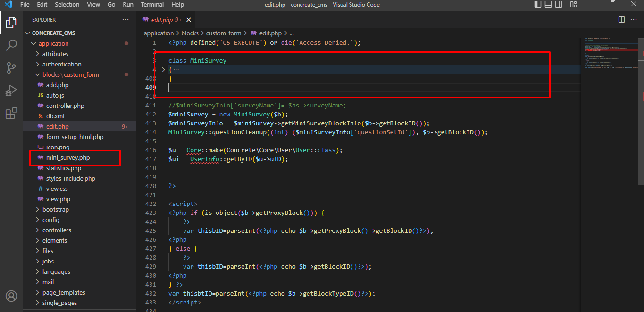The width and height of the screenshot is (644, 312).
Task: Open the Source Control view
Action: tap(11, 68)
